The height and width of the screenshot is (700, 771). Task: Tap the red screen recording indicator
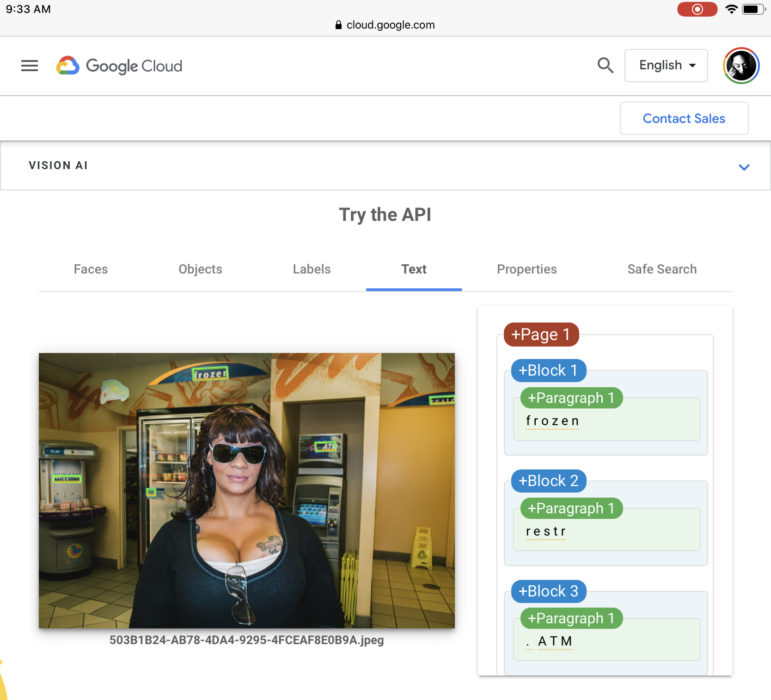pos(697,9)
